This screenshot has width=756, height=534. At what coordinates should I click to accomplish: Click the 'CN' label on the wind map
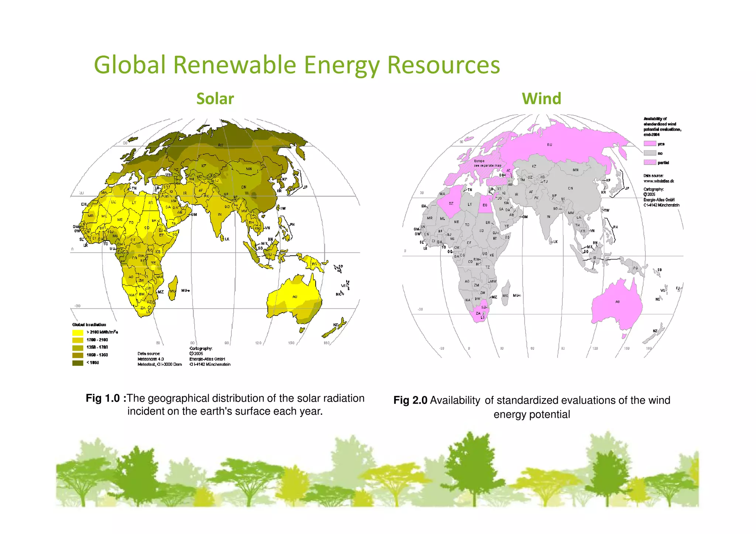[570, 188]
